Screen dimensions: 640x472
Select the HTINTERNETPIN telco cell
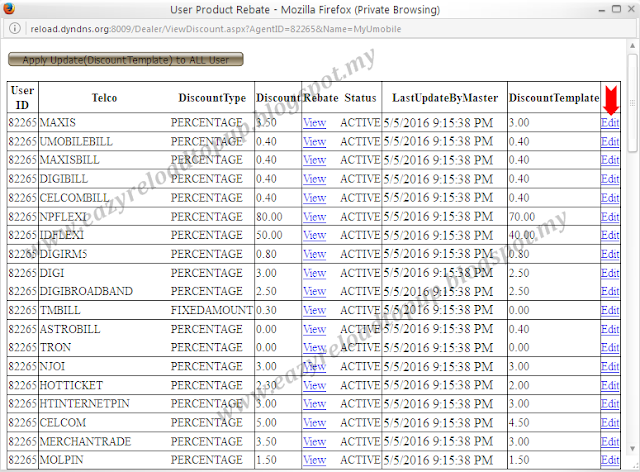click(84, 404)
